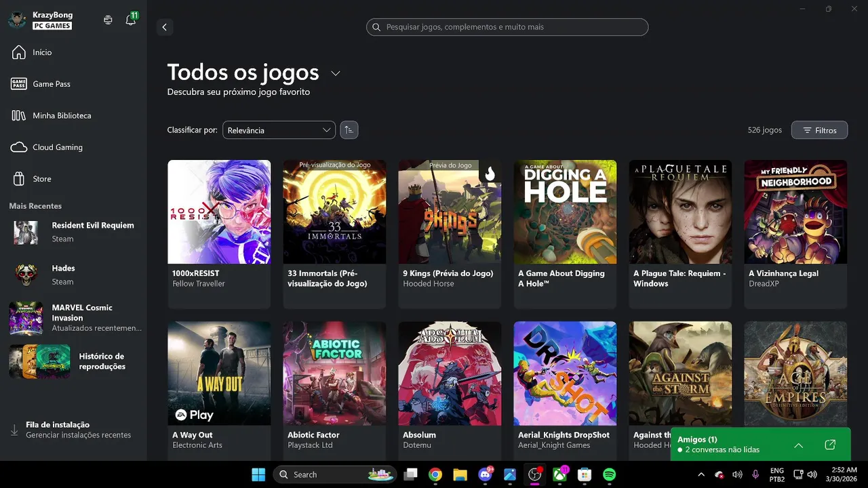Open MARVEL Cosmic Invasion recent entry
This screenshot has height=488, width=868.
click(x=73, y=318)
